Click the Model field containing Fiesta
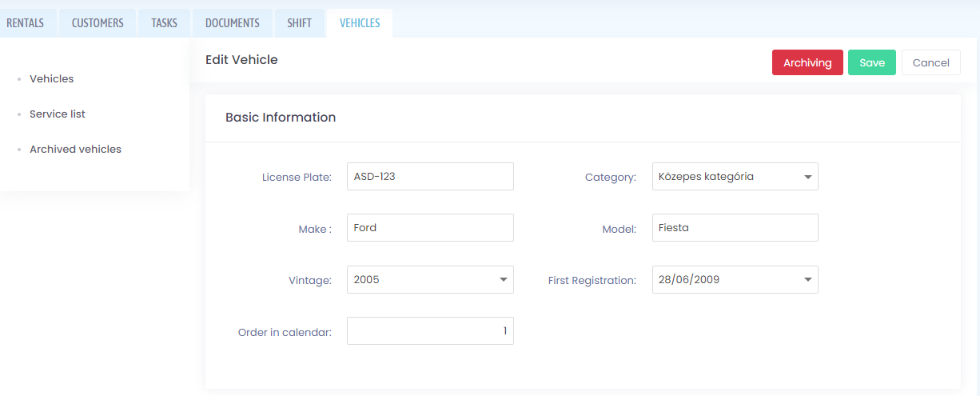This screenshot has height=396, width=980. click(735, 228)
